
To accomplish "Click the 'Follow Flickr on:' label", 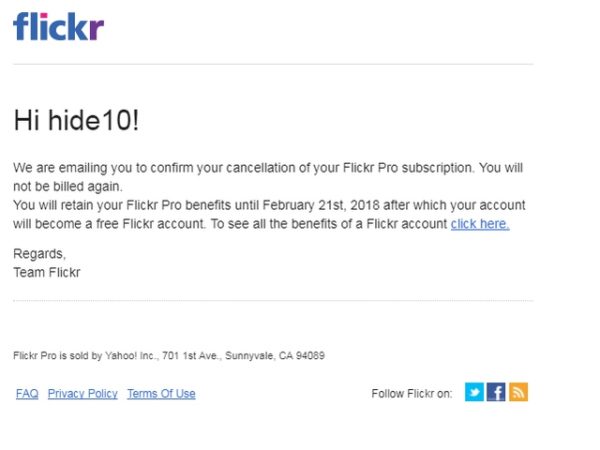I will tap(412, 393).
